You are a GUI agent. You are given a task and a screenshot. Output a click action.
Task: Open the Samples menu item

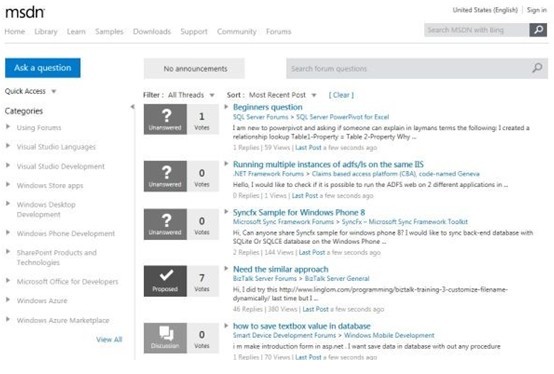[109, 31]
